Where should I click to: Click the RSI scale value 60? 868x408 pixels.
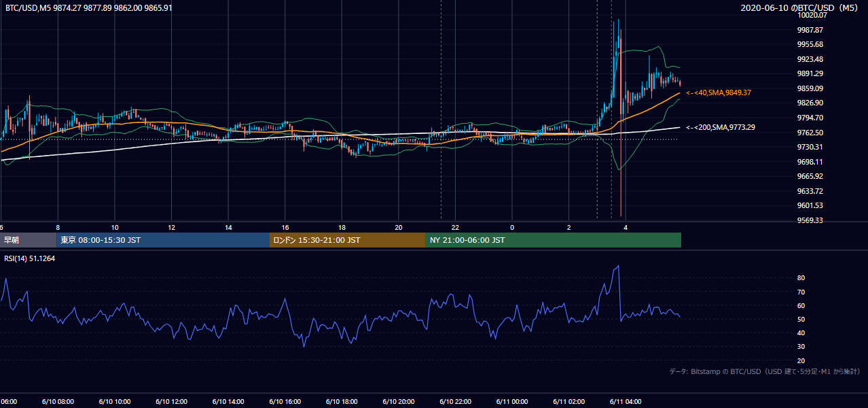click(x=801, y=305)
